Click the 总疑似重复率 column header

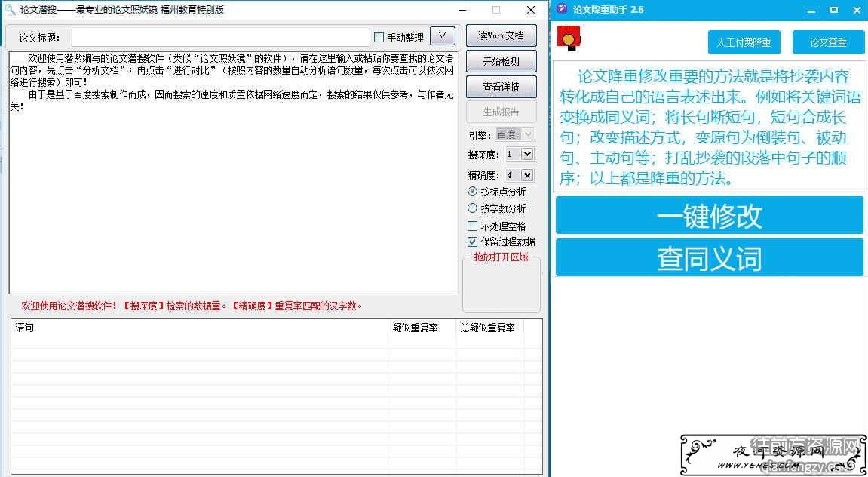[490, 328]
